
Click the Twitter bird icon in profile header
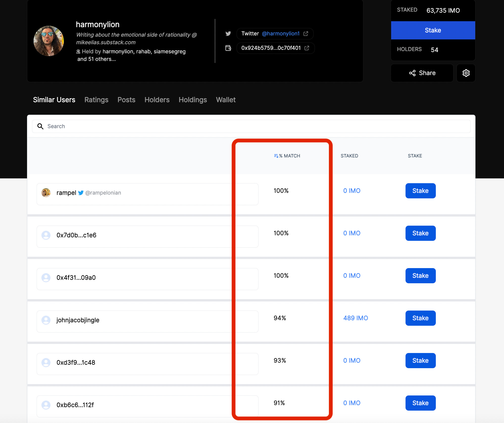click(x=228, y=34)
